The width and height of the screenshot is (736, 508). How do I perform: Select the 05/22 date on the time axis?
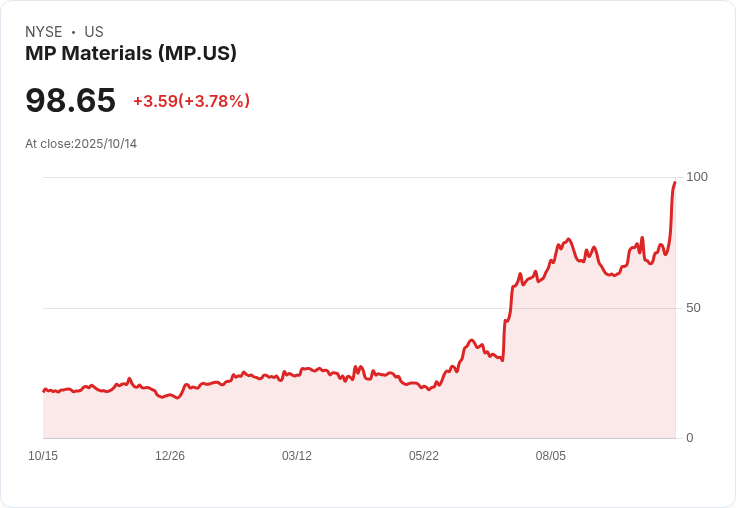pyautogui.click(x=424, y=456)
